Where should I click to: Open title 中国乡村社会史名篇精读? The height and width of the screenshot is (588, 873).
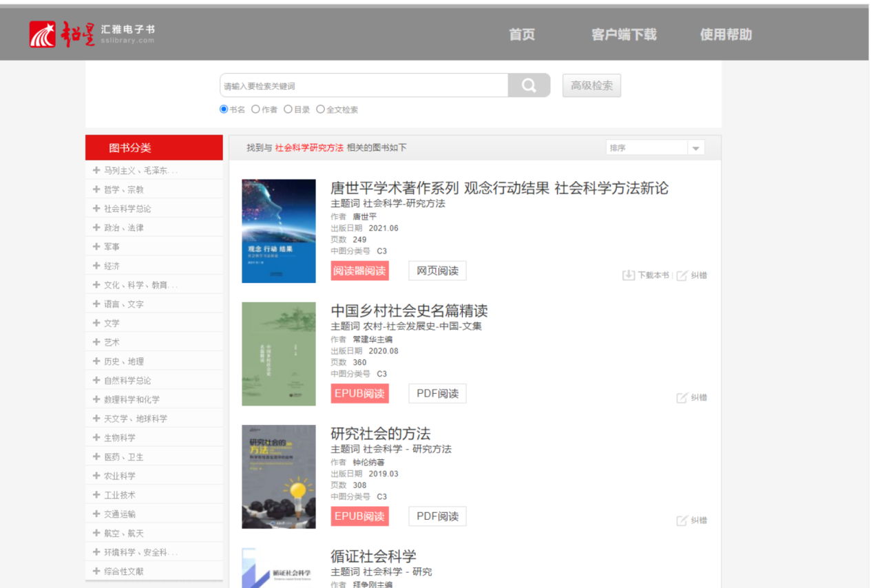409,311
